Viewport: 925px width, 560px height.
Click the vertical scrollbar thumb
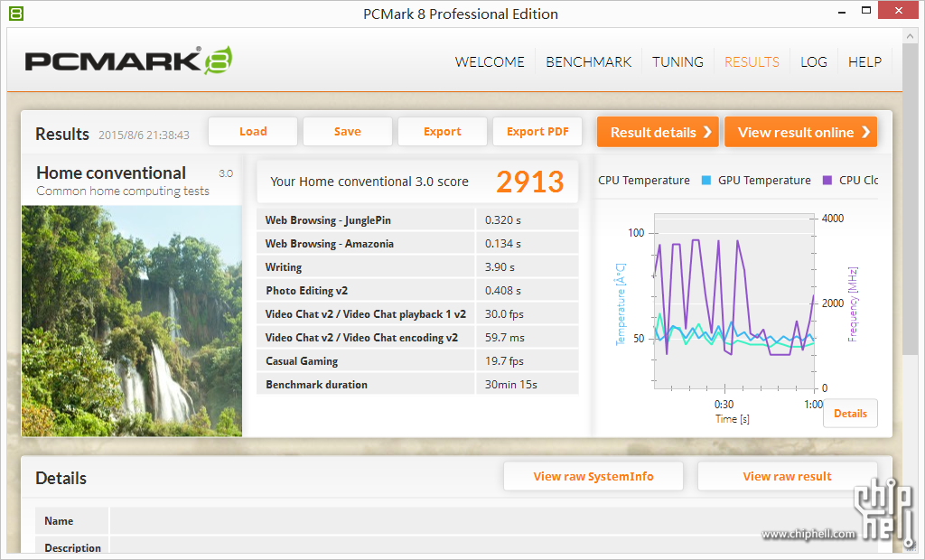tap(910, 199)
